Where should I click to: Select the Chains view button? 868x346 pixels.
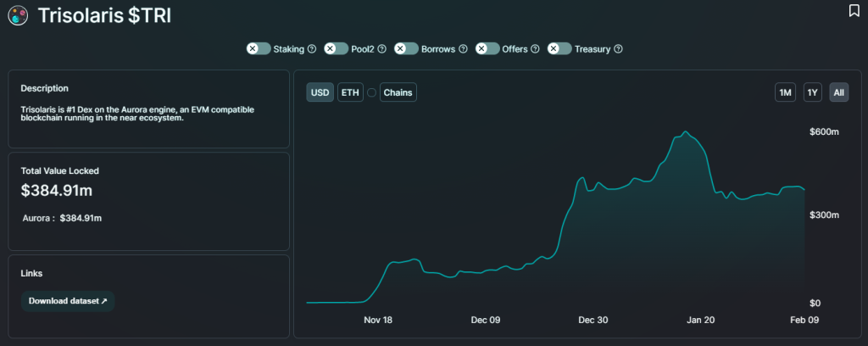[398, 92]
